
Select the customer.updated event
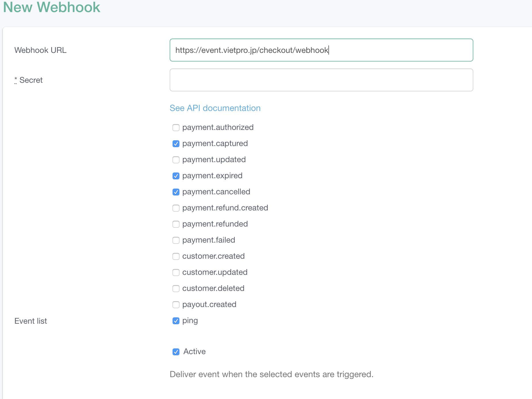(176, 273)
